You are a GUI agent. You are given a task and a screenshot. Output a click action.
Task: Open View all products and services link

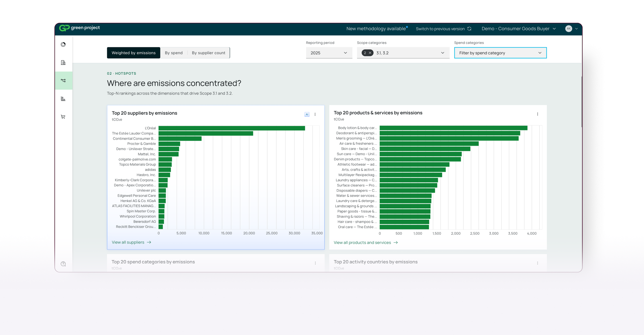pyautogui.click(x=366, y=242)
